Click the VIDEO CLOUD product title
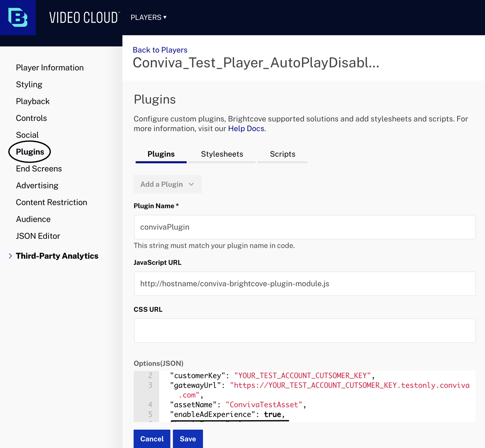This screenshot has width=485, height=448. coord(85,18)
